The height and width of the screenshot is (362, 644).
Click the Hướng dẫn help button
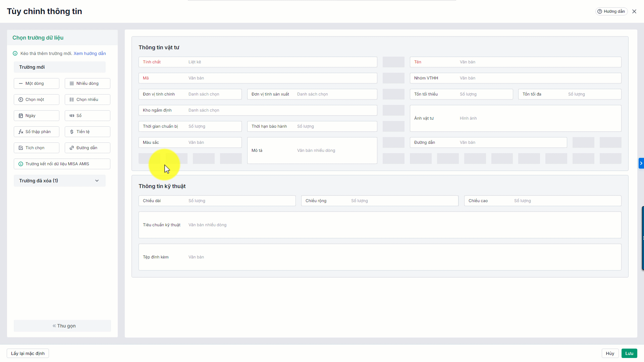click(611, 11)
